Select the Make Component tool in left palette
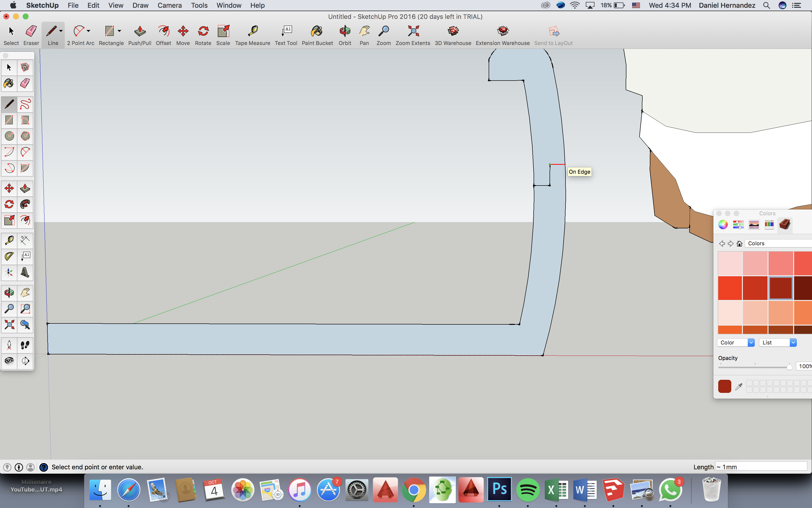This screenshot has width=812, height=508. click(25, 67)
